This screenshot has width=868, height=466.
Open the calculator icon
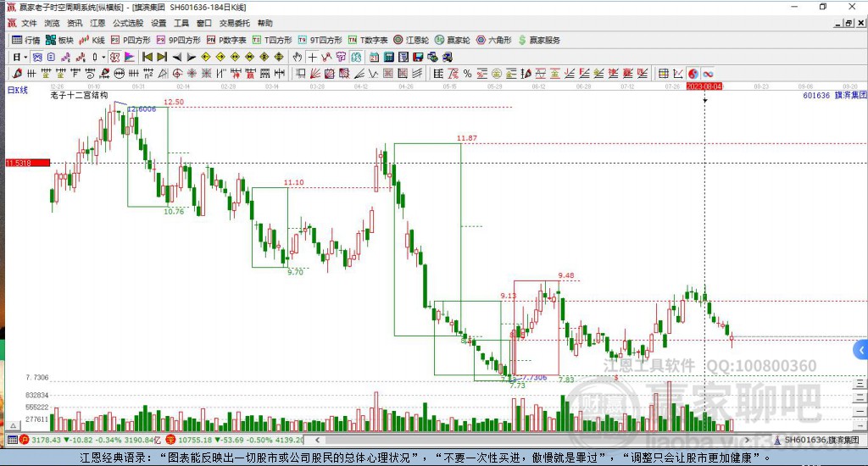[x=388, y=57]
